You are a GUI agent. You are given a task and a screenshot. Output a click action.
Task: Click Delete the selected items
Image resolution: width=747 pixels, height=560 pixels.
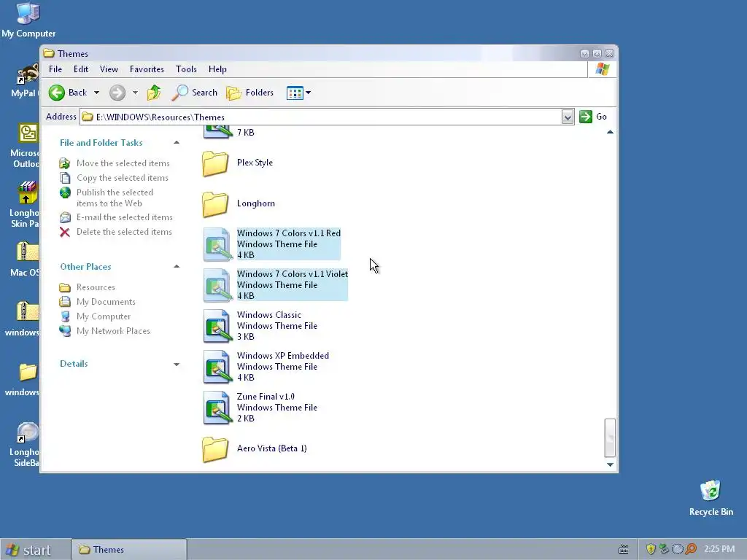pyautogui.click(x=124, y=232)
